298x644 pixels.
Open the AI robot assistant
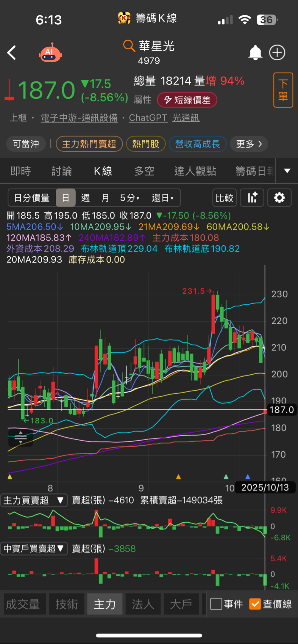[x=50, y=53]
